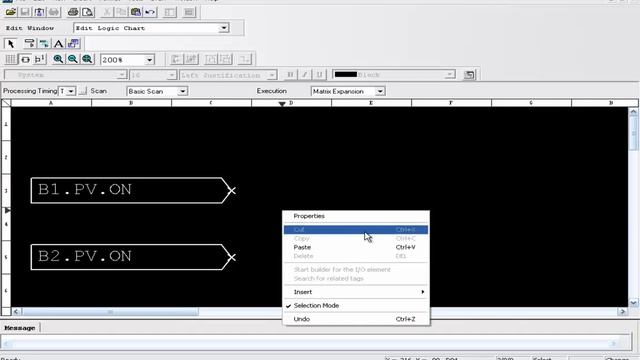
Task: Select the Text 'A' tool
Action: [58, 43]
